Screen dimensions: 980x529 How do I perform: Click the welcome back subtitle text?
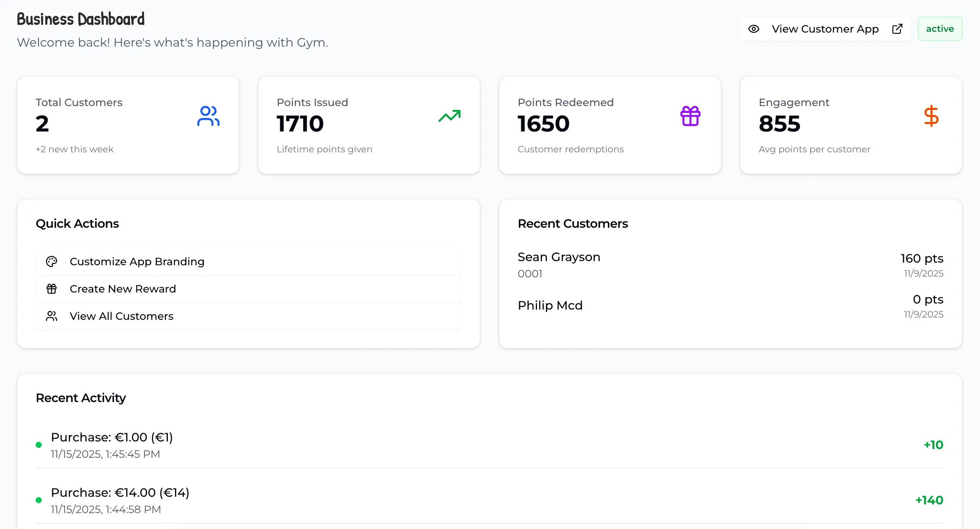(172, 42)
